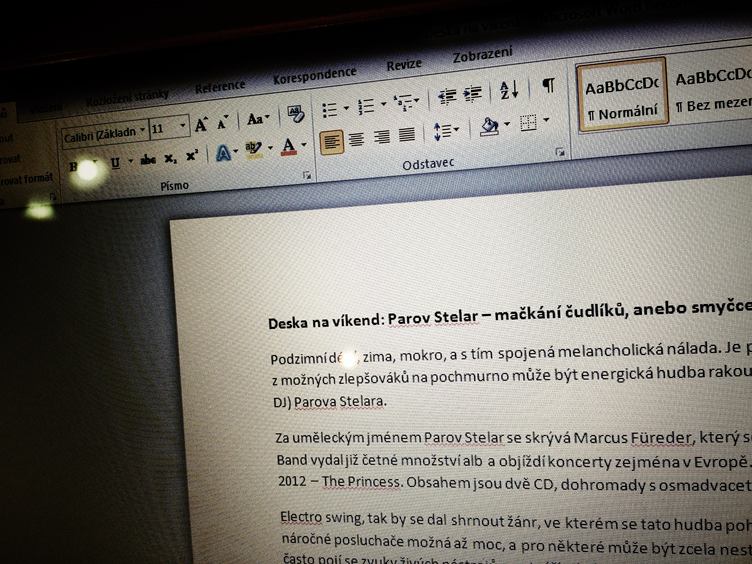Expand the bullet library arrow

pyautogui.click(x=346, y=108)
